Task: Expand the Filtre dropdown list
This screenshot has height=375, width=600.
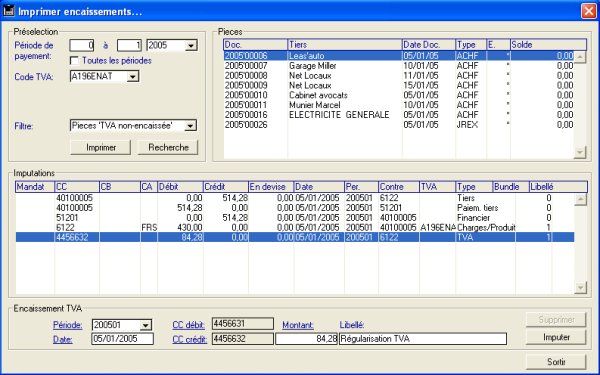Action: pos(190,126)
